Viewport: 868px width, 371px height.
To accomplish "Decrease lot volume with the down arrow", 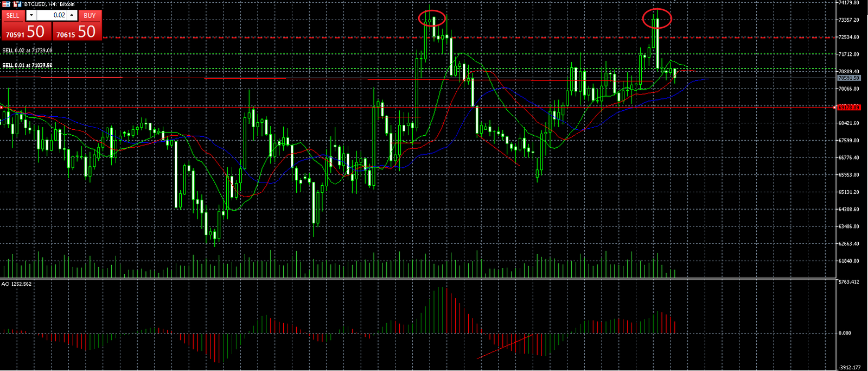I will [31, 15].
